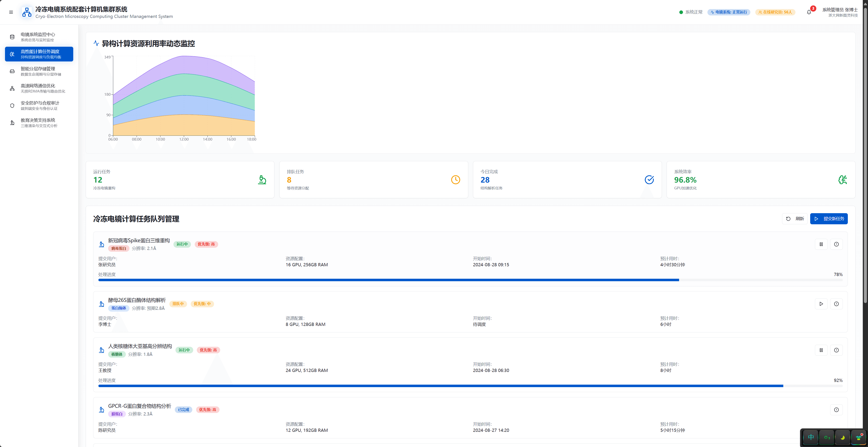Pause the Spike蛋白三维重构 task

point(821,244)
